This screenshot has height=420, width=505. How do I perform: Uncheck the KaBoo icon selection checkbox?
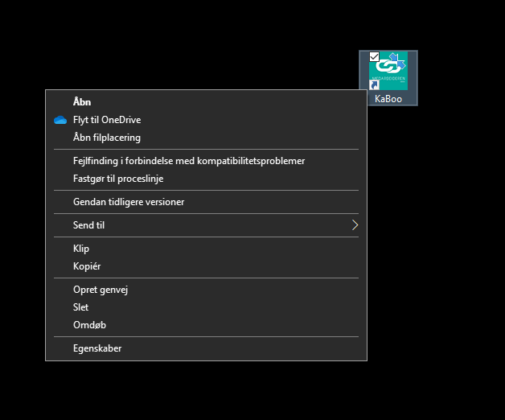pyautogui.click(x=374, y=57)
